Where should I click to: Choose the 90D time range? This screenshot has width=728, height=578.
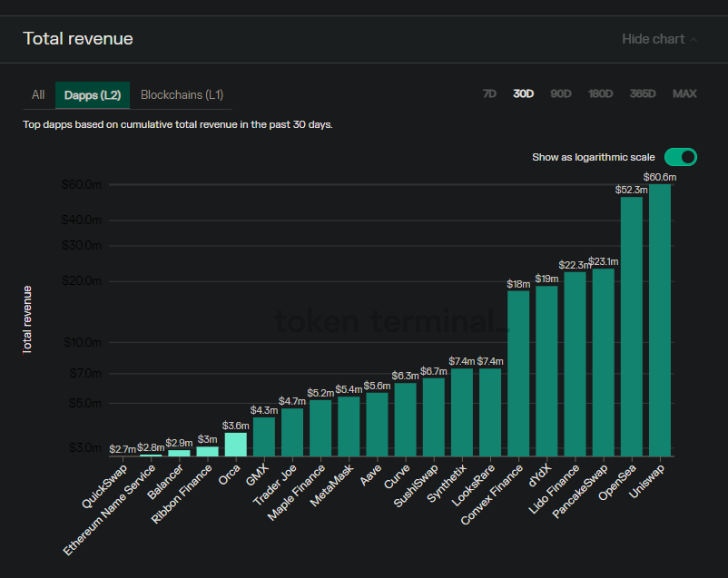[560, 93]
